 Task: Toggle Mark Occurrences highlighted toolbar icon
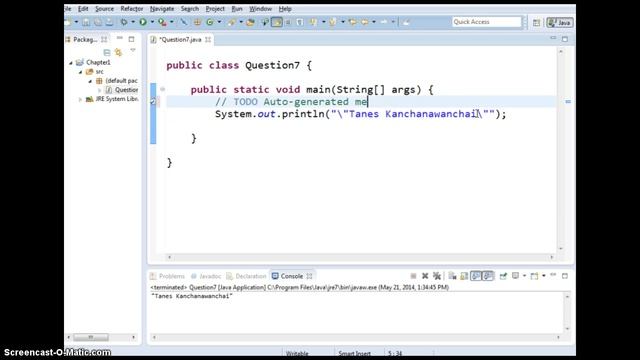point(277,22)
